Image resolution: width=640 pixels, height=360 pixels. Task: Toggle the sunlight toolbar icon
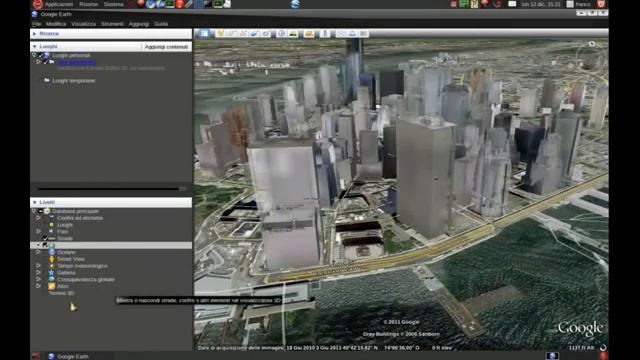point(293,33)
